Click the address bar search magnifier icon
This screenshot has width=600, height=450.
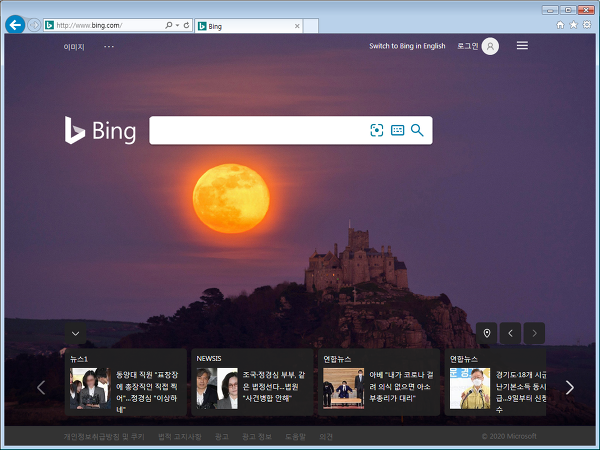(x=168, y=25)
